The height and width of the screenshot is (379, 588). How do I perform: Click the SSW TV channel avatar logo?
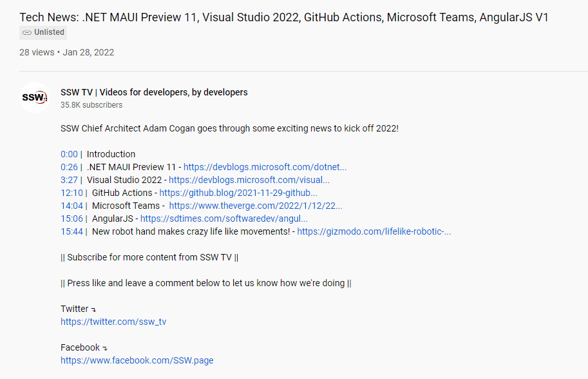pos(35,97)
